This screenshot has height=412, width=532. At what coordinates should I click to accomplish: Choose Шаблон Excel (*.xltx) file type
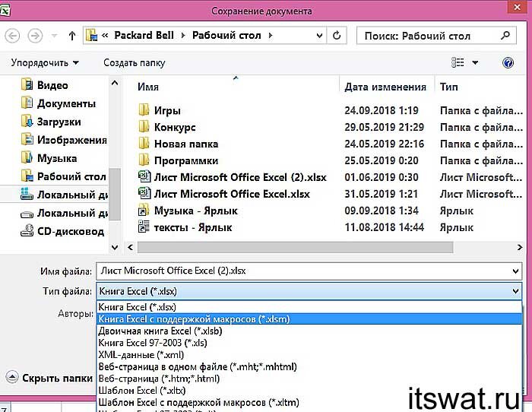coord(309,390)
